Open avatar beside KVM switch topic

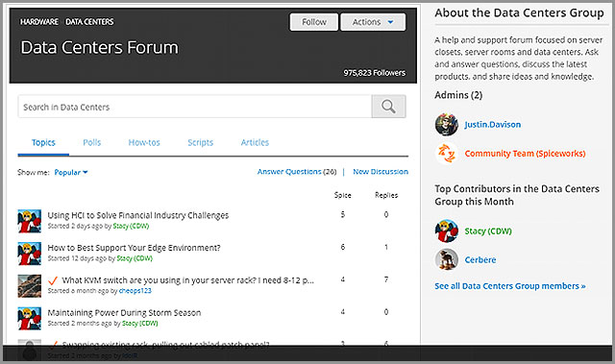tap(30, 286)
